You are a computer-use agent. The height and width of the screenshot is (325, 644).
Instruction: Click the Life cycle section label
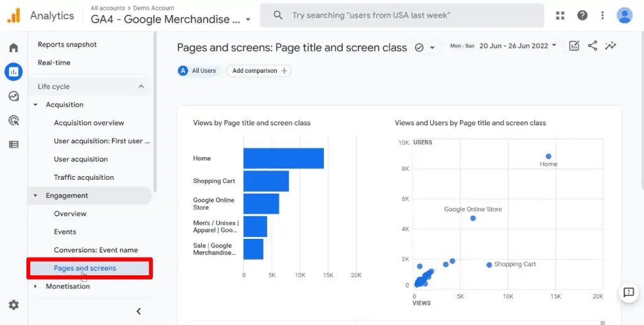pos(53,87)
